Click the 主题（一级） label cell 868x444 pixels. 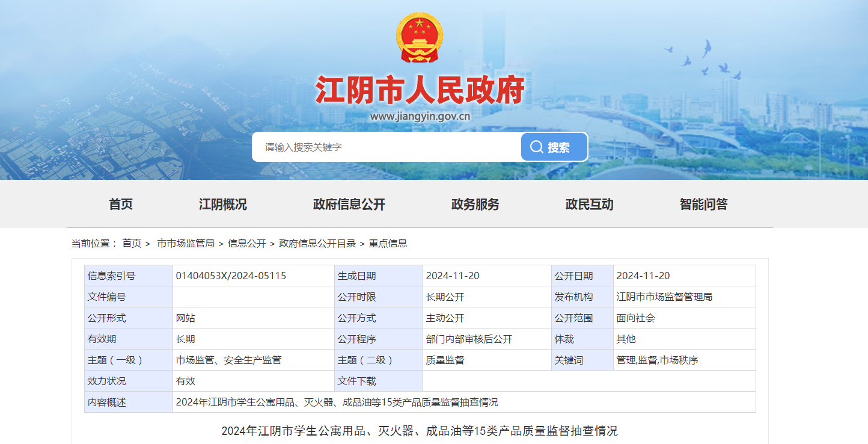click(x=129, y=360)
